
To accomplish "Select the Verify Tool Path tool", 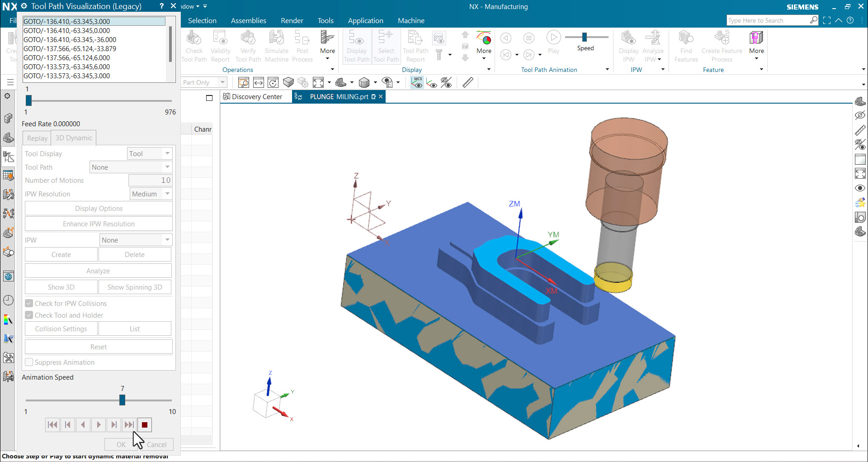I will (x=248, y=45).
